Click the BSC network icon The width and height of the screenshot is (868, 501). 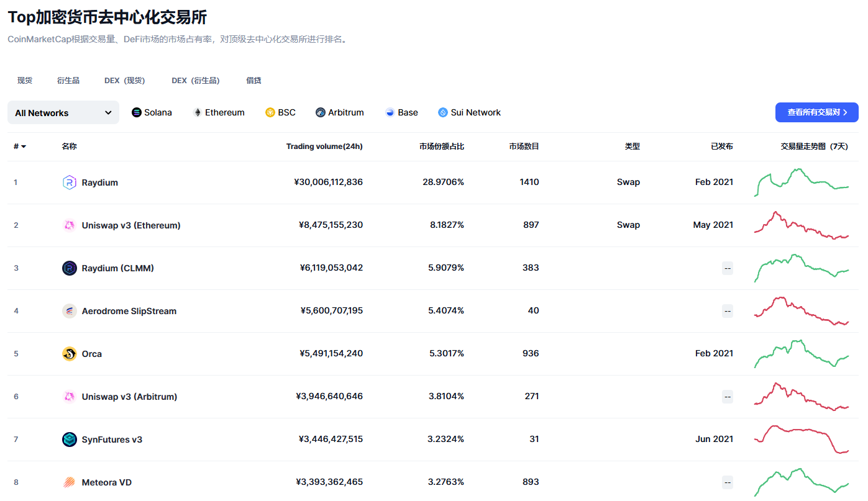[270, 112]
